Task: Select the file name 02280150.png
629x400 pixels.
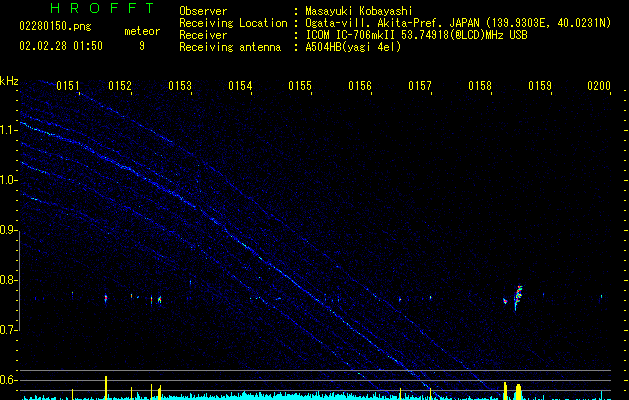Action: click(x=55, y=26)
